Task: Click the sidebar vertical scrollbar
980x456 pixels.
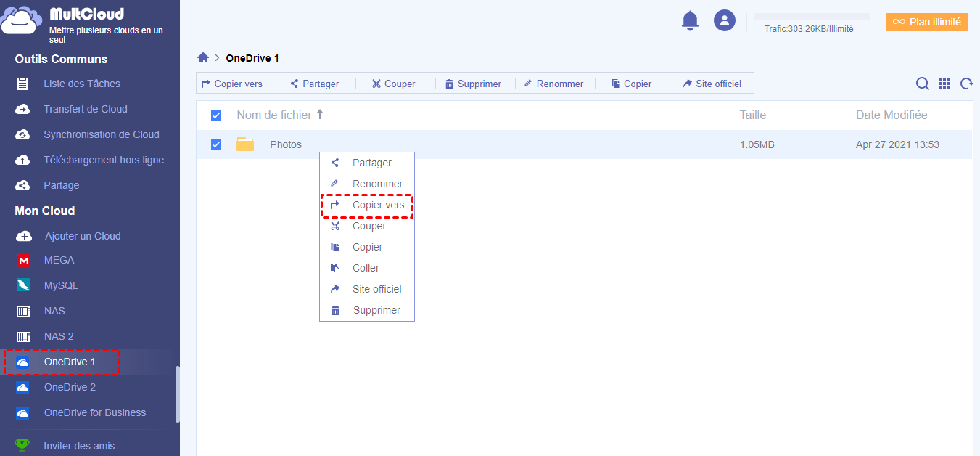Action: 177,394
